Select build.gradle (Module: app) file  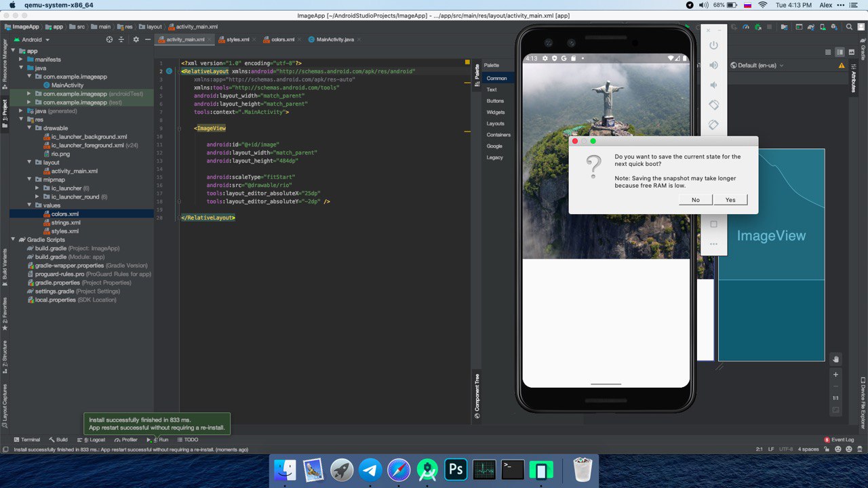pyautogui.click(x=65, y=257)
